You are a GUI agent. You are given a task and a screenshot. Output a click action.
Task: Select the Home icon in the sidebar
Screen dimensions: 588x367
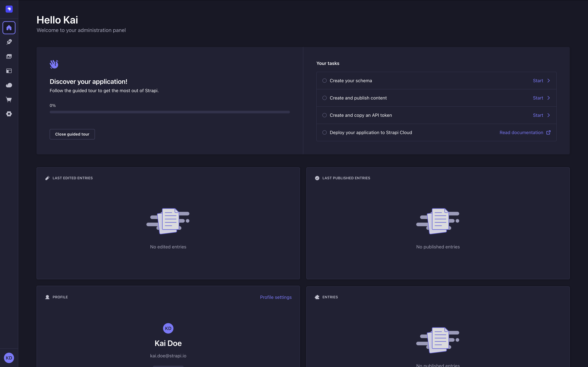9,27
